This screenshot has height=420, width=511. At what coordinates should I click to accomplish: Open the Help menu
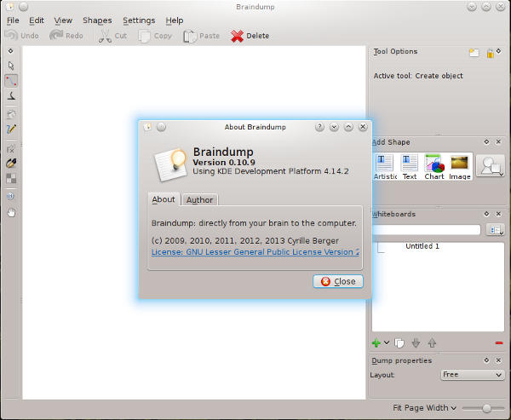(x=175, y=20)
